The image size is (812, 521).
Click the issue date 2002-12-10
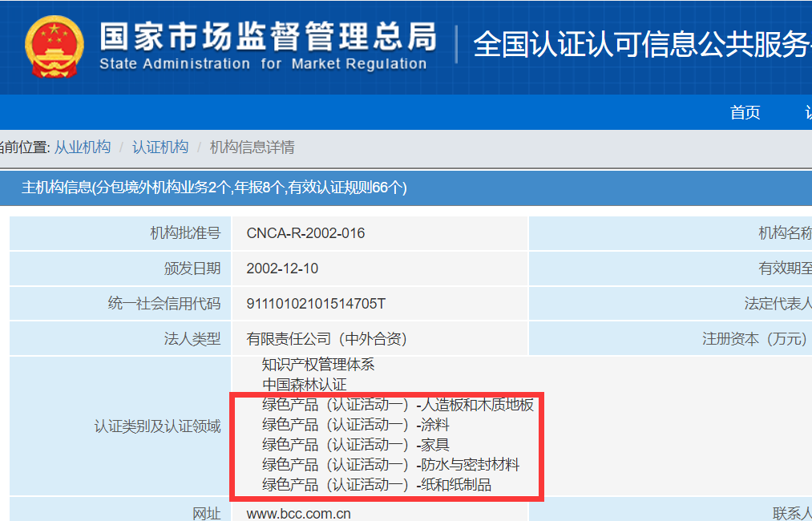[x=282, y=269]
